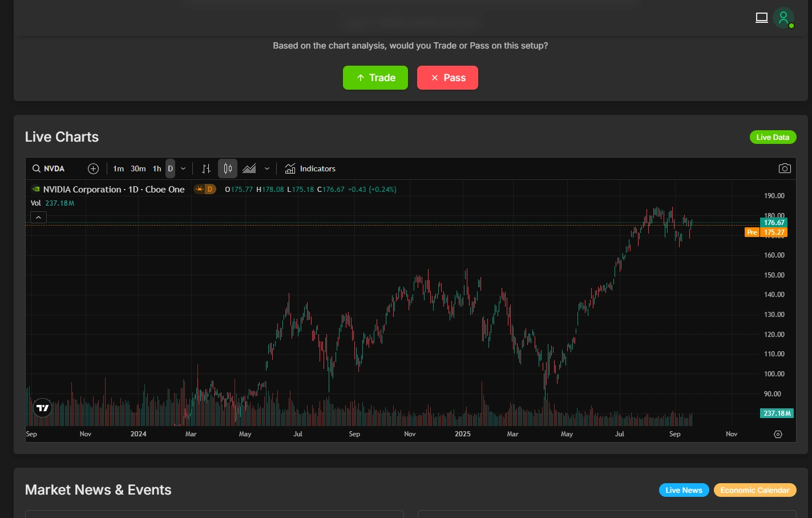812x518 pixels.
Task: Open the Indicators menu
Action: pyautogui.click(x=310, y=168)
